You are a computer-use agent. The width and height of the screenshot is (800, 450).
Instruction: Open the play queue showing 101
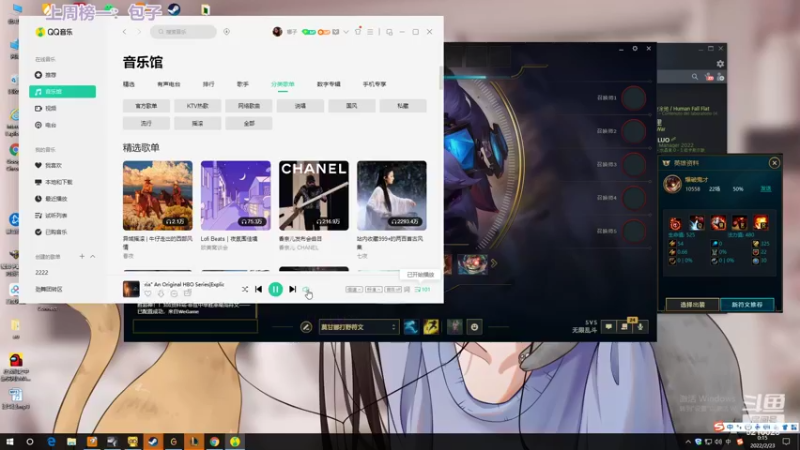[422, 289]
